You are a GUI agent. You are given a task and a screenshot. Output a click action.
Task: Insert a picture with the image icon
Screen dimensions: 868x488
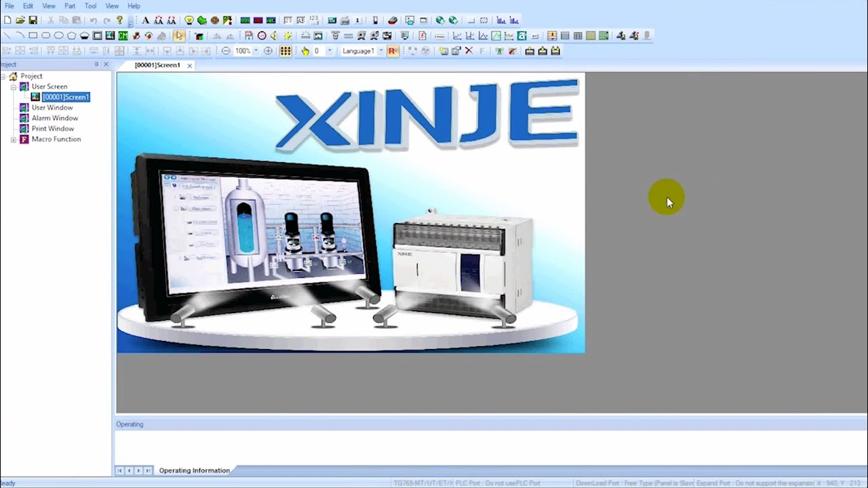pos(110,35)
